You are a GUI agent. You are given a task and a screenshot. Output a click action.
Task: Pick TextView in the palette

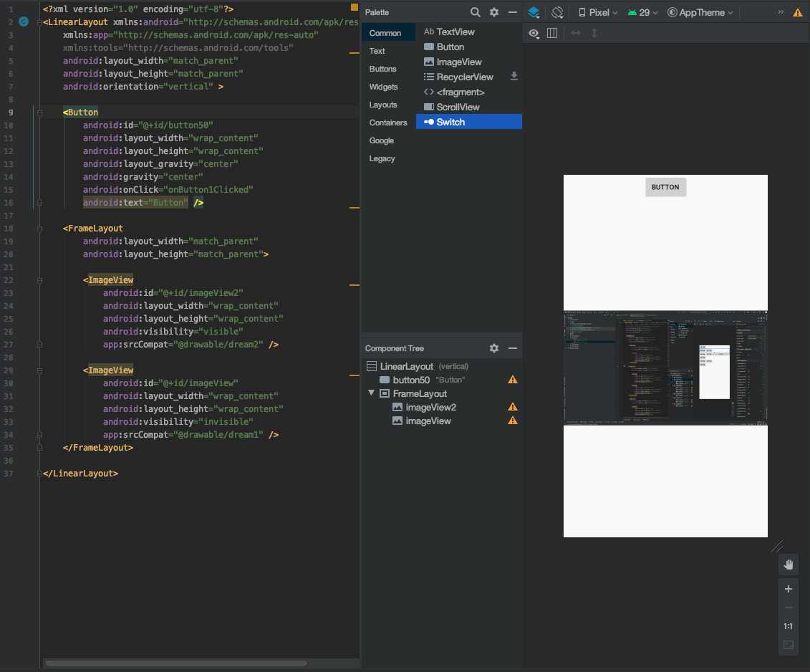[468, 32]
